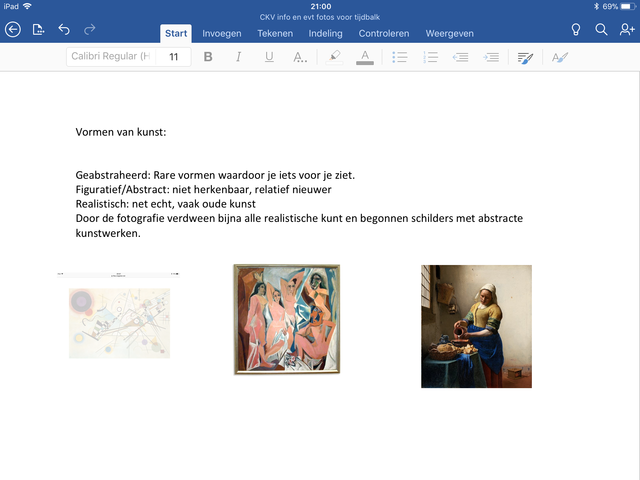The width and height of the screenshot is (640, 480).
Task: Select the Start tab
Action: (176, 33)
